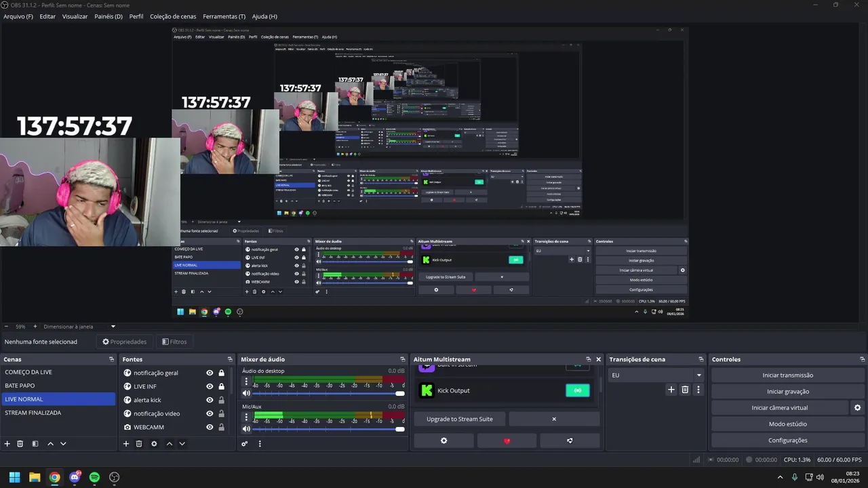
Task: Remove selected scene with trash icon
Action: (x=20, y=444)
